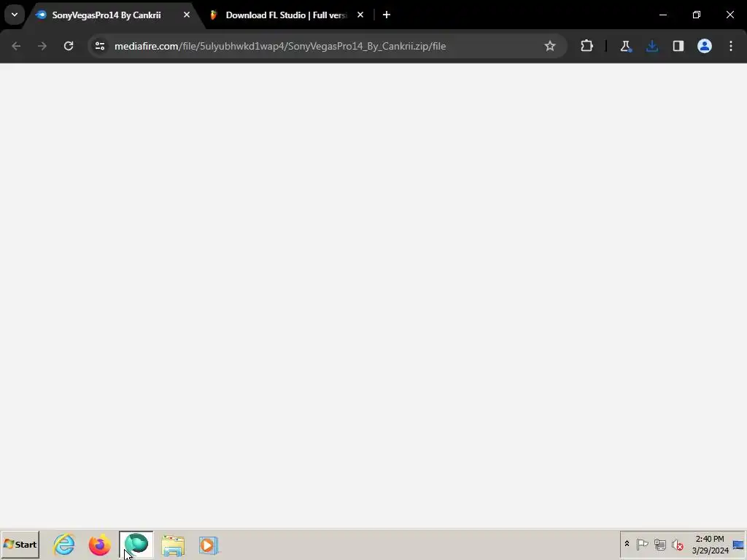Open the clock showing 2:40 PM
Screen dimensions: 747x560
710,544
